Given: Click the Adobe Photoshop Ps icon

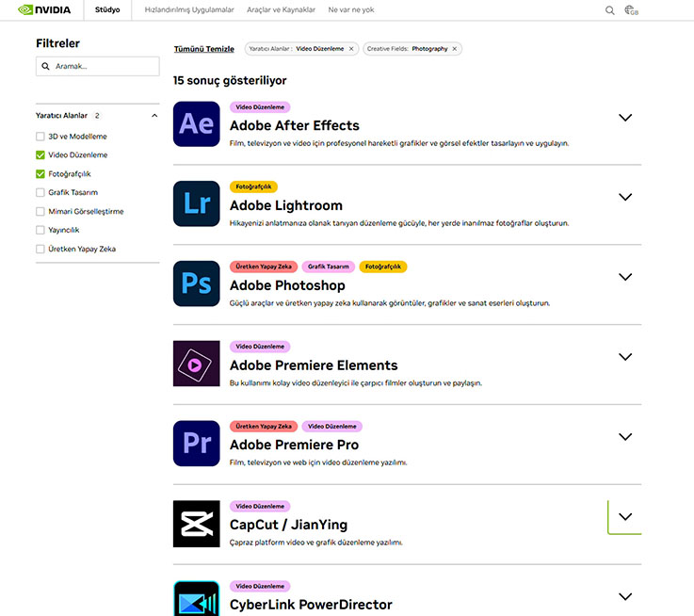Looking at the screenshot, I should point(197,284).
